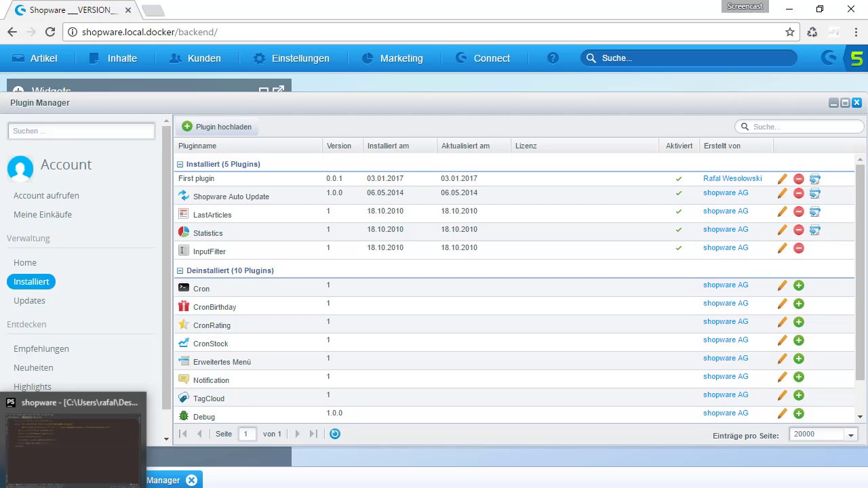Open Meine Einkäufe in sidebar

tap(43, 215)
